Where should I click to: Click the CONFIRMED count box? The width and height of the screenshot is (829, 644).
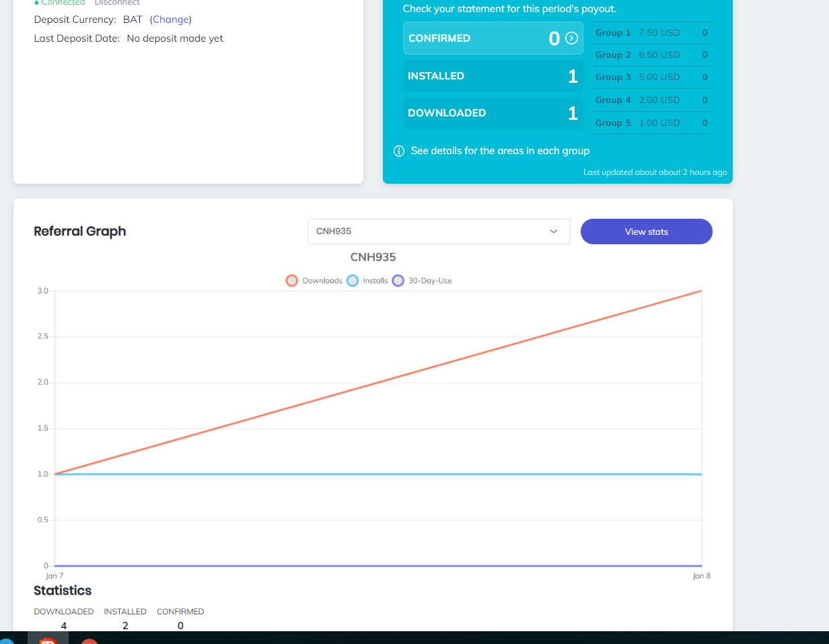click(x=493, y=38)
